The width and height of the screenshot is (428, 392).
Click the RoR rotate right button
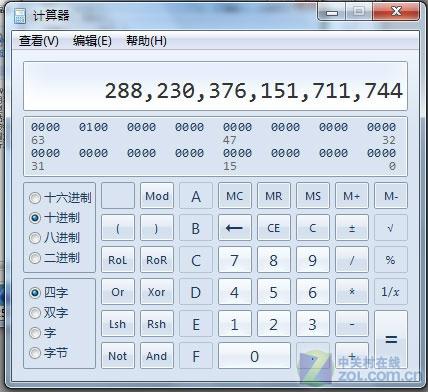157,260
